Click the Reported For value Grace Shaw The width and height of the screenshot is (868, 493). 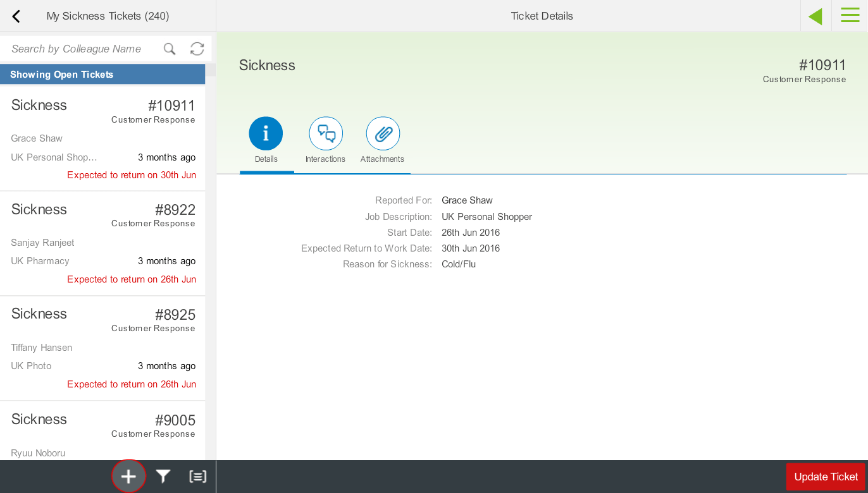tap(467, 200)
